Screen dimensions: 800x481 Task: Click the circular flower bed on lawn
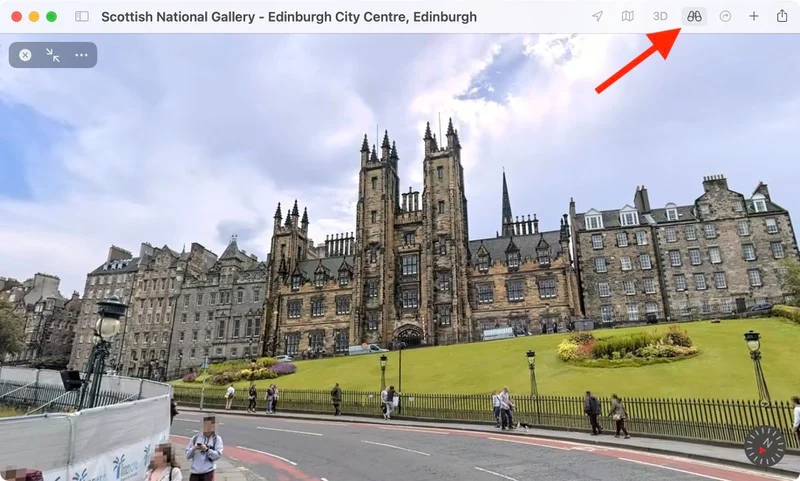click(x=628, y=347)
